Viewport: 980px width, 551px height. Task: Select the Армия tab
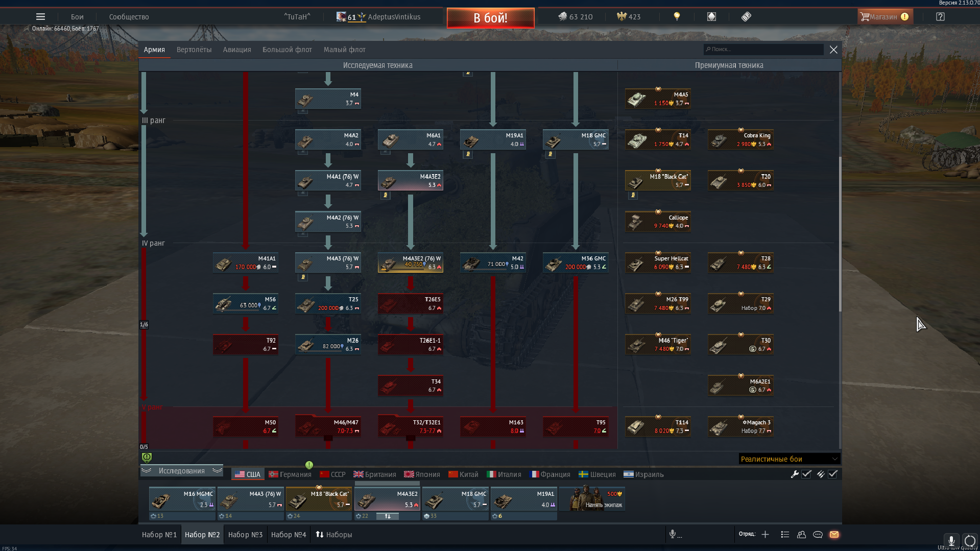(x=154, y=50)
